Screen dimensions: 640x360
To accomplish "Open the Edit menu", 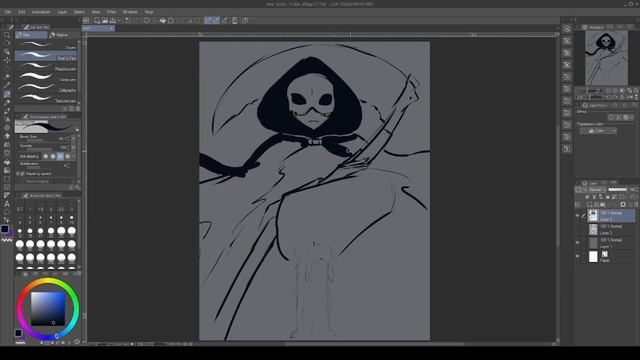I will pyautogui.click(x=22, y=12).
